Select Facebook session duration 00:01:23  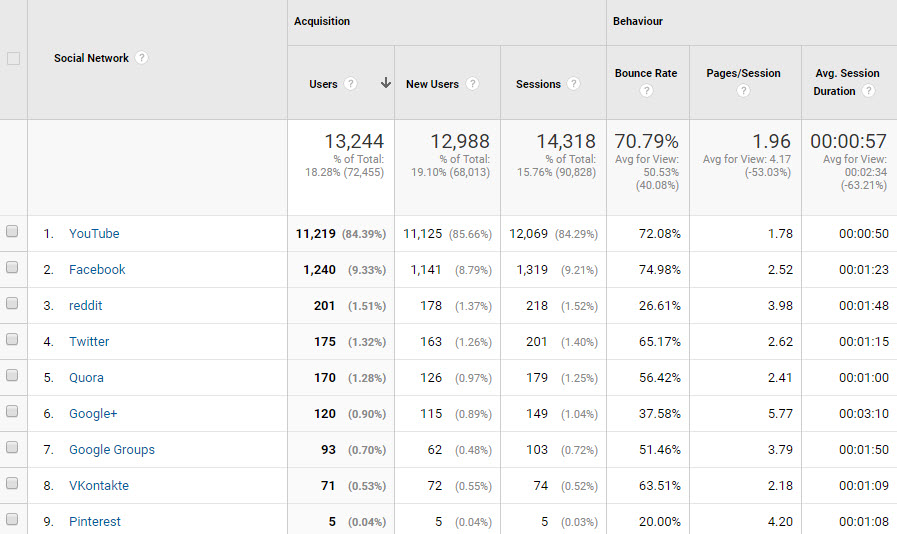click(864, 270)
